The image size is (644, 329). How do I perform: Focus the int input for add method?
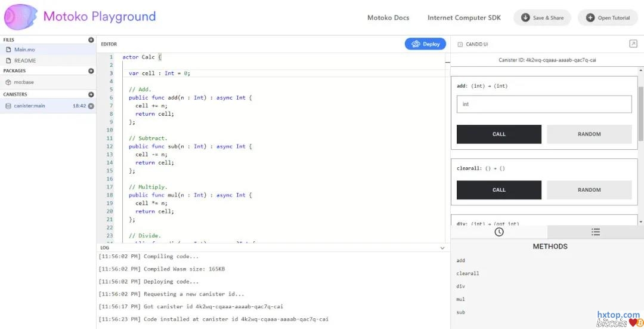[544, 104]
